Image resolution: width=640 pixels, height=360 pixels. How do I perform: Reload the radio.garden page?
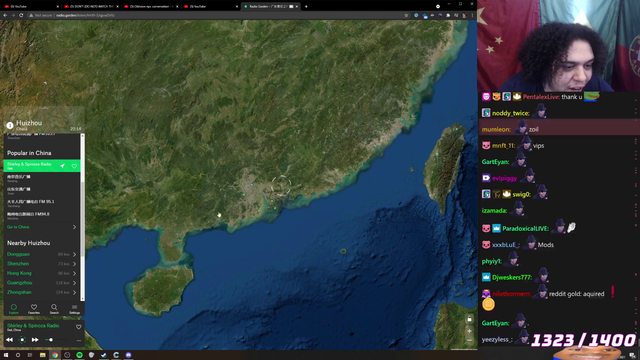pos(21,15)
